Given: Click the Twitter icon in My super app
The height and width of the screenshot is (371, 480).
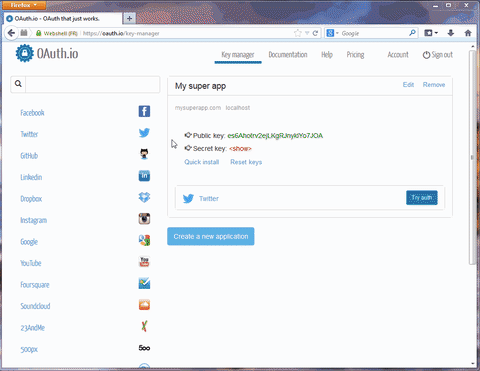Looking at the screenshot, I should (188, 199).
